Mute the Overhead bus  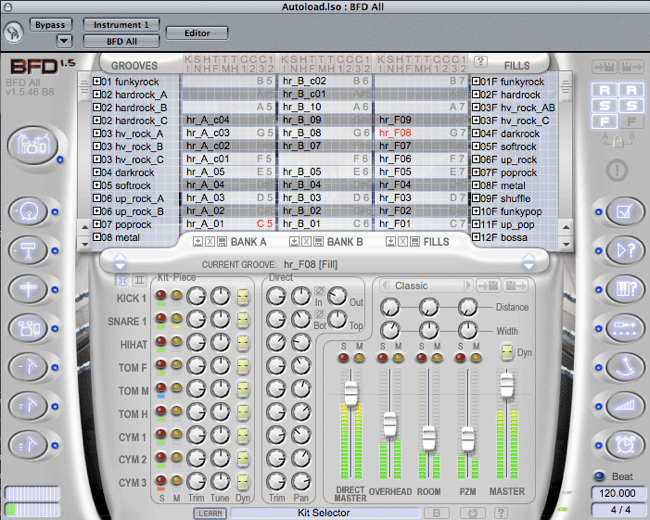pyautogui.click(x=398, y=357)
